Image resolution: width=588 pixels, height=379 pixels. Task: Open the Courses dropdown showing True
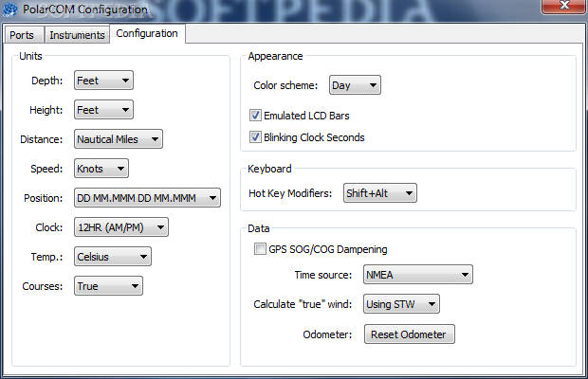(x=108, y=286)
